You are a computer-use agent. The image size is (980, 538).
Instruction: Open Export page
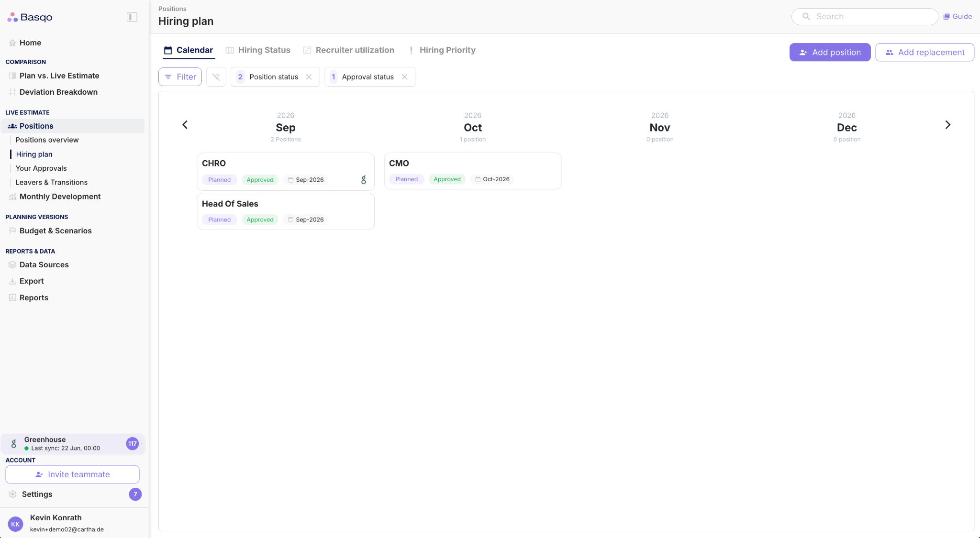click(x=32, y=281)
